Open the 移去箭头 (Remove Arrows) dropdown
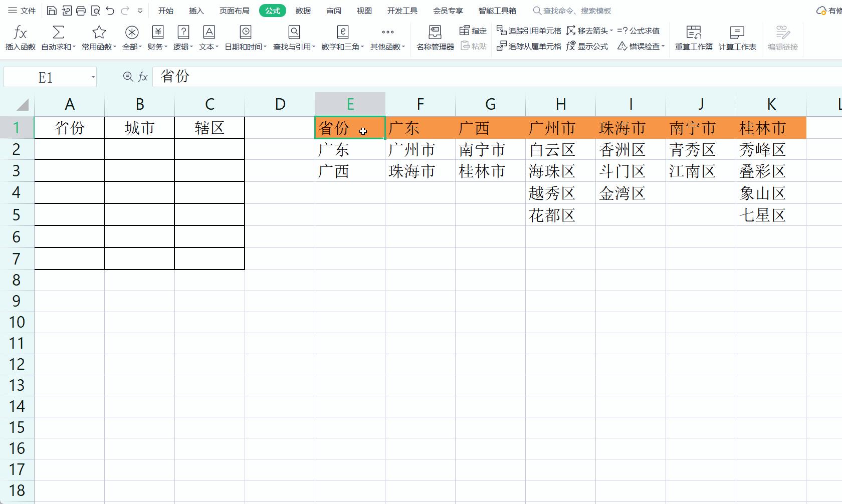 click(589, 31)
